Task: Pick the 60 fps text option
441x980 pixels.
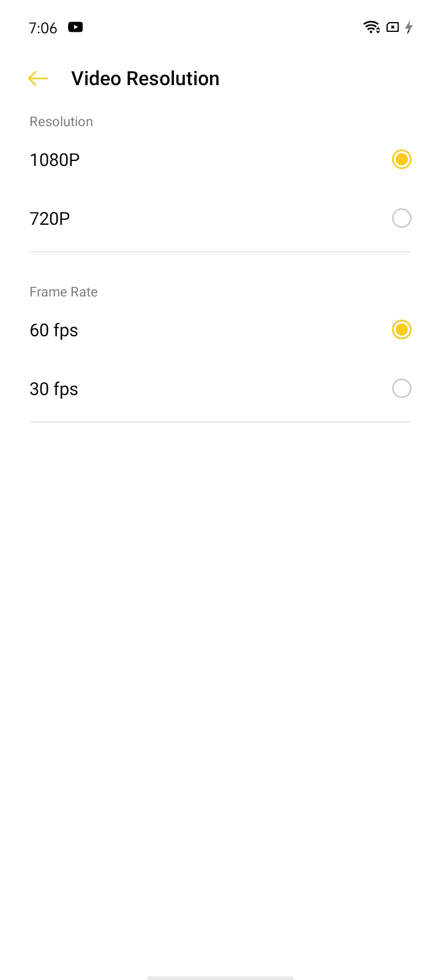Action: coord(54,330)
